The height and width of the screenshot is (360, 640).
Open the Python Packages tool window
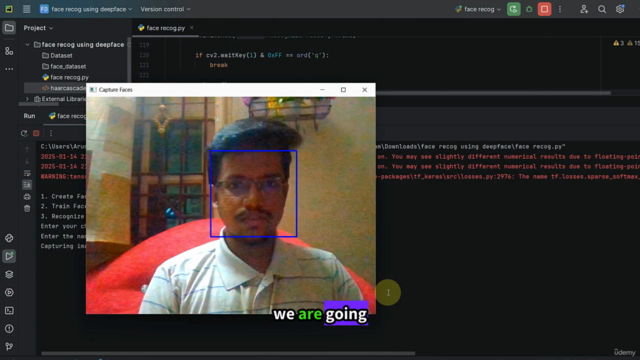click(x=9, y=238)
